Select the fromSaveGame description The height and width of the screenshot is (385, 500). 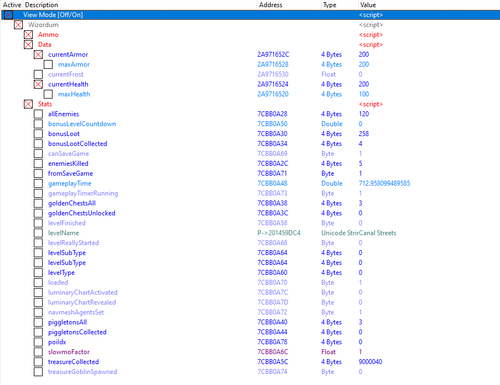point(70,174)
